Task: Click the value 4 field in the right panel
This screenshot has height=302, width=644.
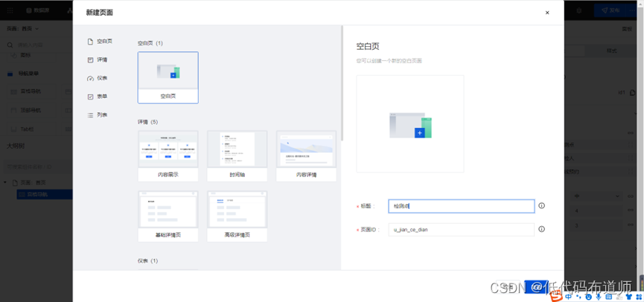Action: [x=596, y=211]
